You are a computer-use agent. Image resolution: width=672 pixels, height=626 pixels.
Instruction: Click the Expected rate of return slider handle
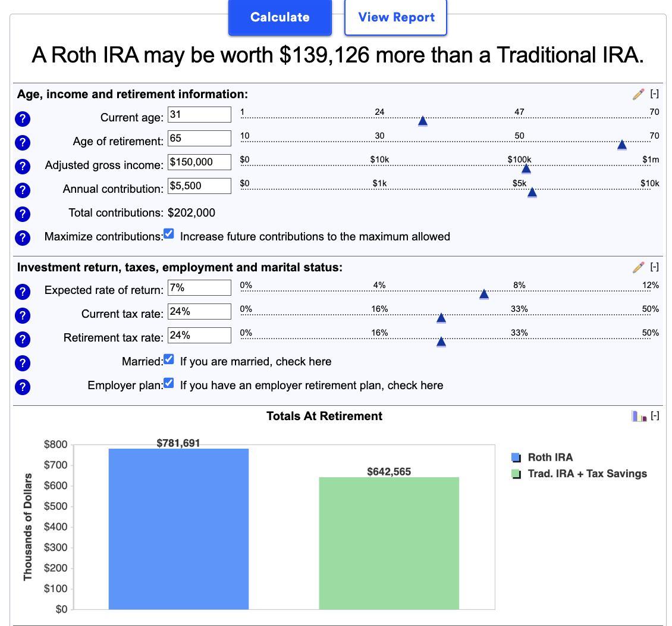484,294
